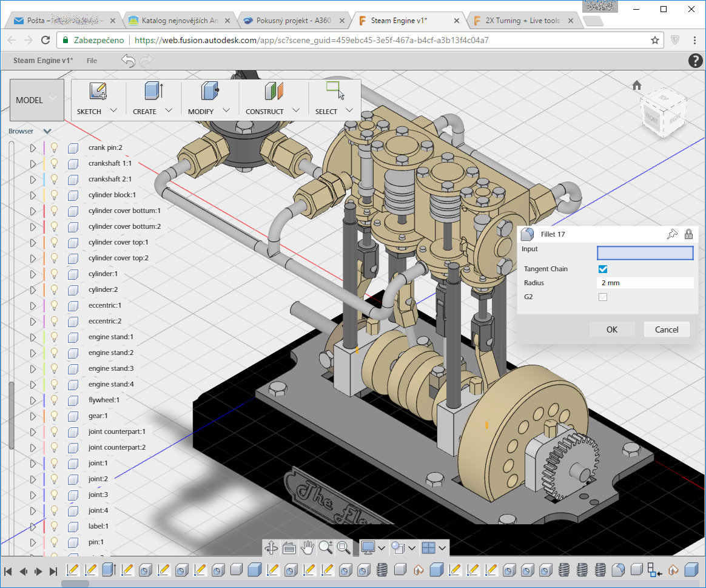This screenshot has width=706, height=588.
Task: Open Chrome menu three dots
Action: pos(694,40)
